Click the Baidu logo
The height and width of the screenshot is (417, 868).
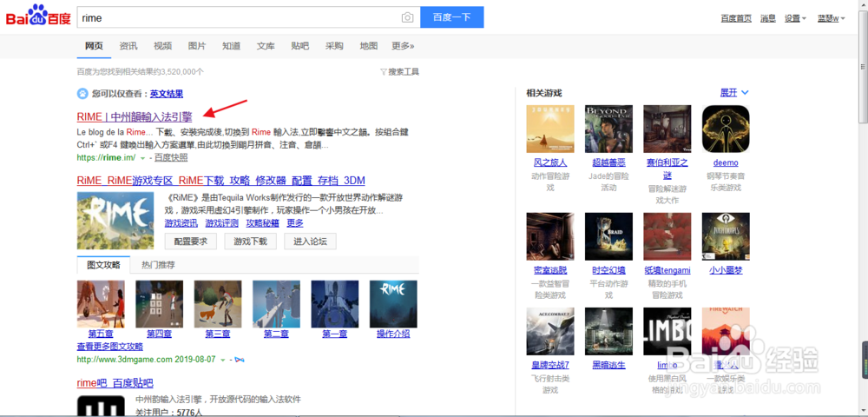(38, 16)
